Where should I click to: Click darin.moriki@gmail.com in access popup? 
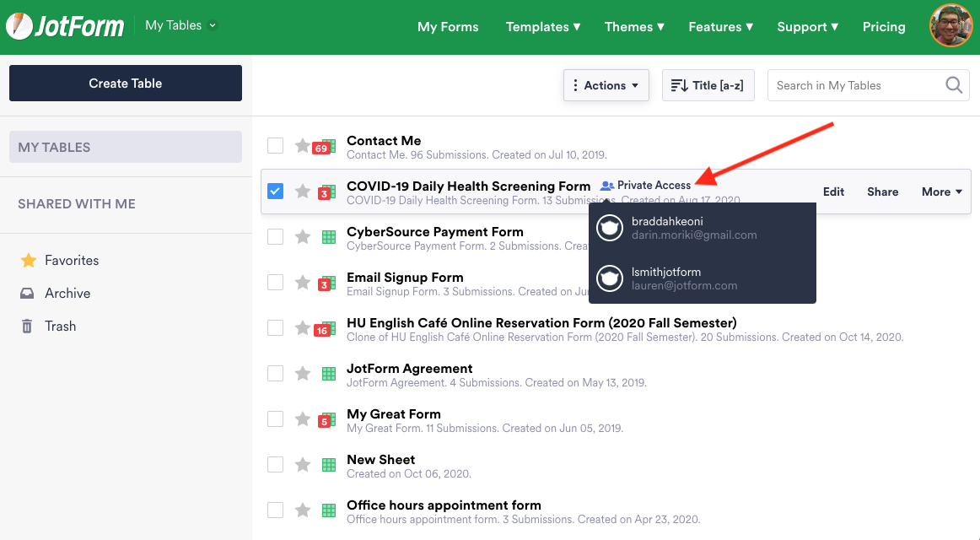click(694, 235)
